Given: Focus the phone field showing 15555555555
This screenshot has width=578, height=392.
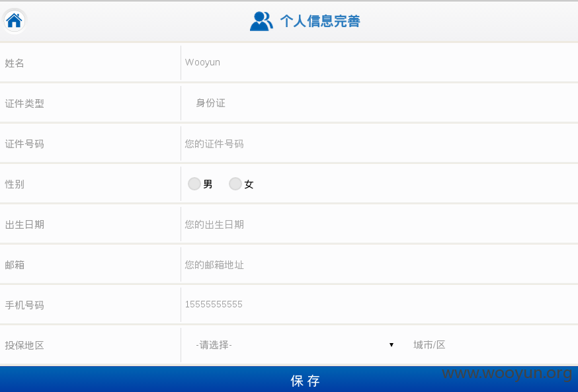Looking at the screenshot, I should [x=380, y=305].
